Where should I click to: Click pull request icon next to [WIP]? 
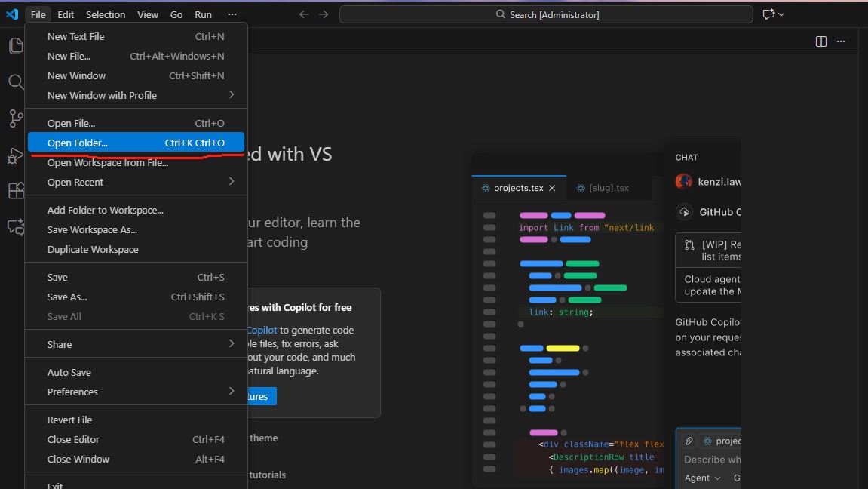pos(690,244)
